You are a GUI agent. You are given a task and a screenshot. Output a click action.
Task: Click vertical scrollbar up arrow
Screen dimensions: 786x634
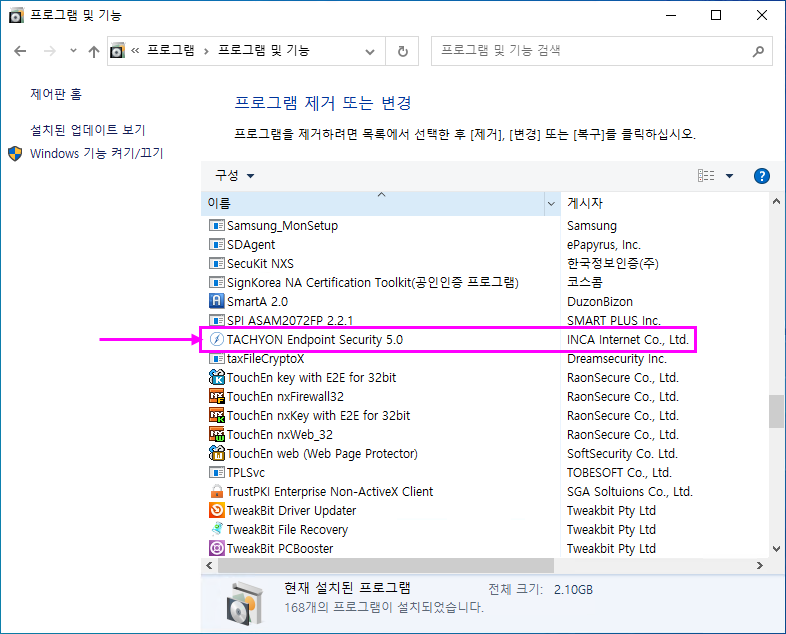[x=776, y=201]
